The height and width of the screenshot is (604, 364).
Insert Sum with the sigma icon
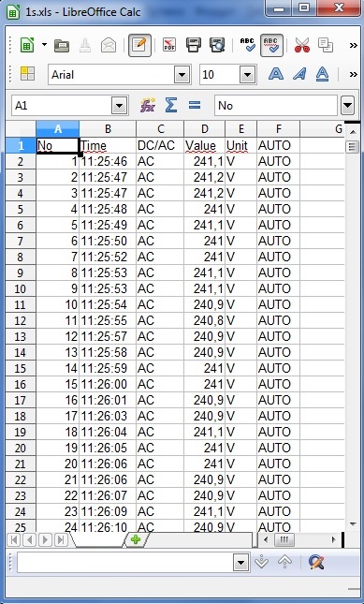point(171,105)
